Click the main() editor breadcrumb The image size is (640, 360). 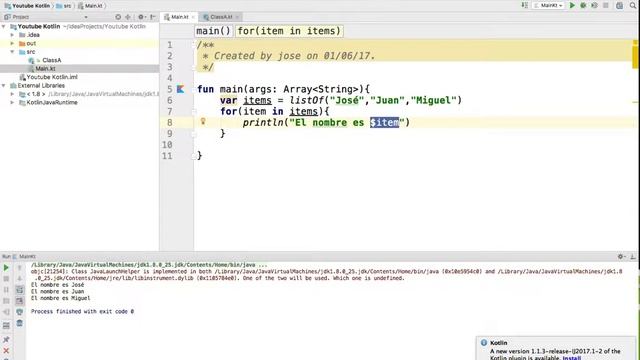[213, 31]
